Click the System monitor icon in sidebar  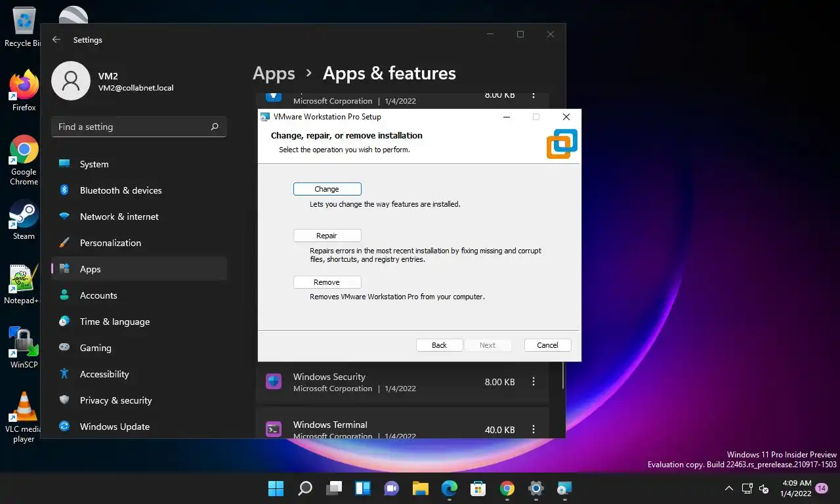(64, 164)
